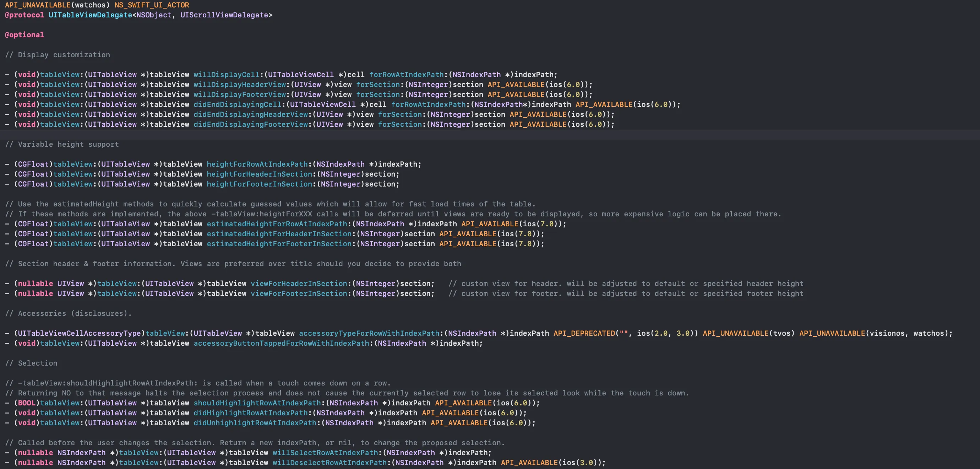Image resolution: width=980 pixels, height=469 pixels.
Task: Click the @optional keyword
Action: [x=24, y=35]
